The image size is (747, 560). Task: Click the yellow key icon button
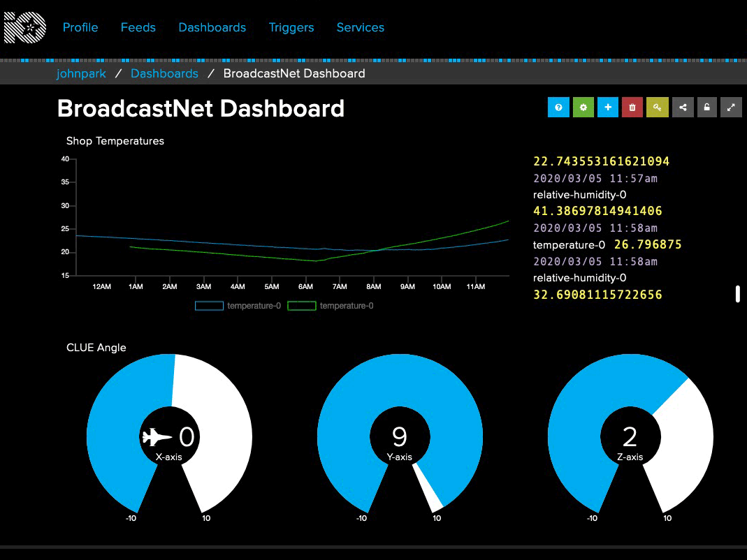tap(658, 108)
